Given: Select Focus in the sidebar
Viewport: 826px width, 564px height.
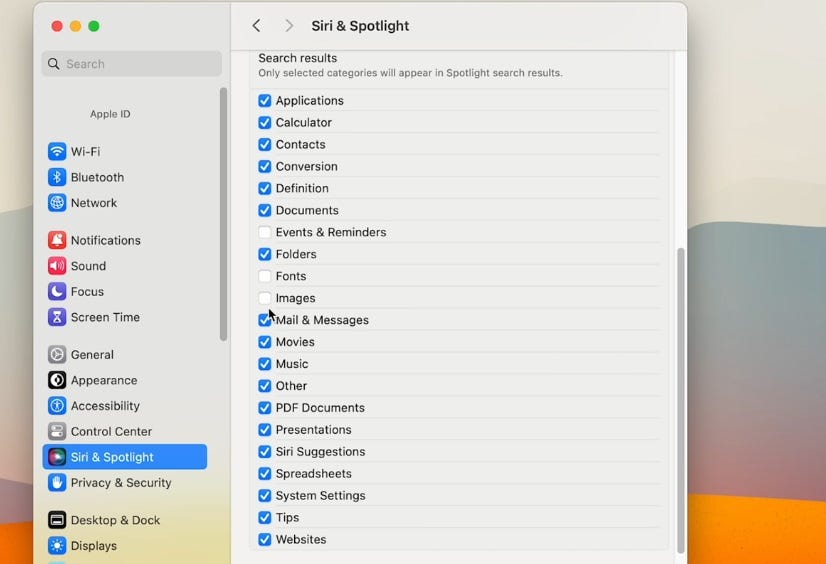Looking at the screenshot, I should pos(125,292).
